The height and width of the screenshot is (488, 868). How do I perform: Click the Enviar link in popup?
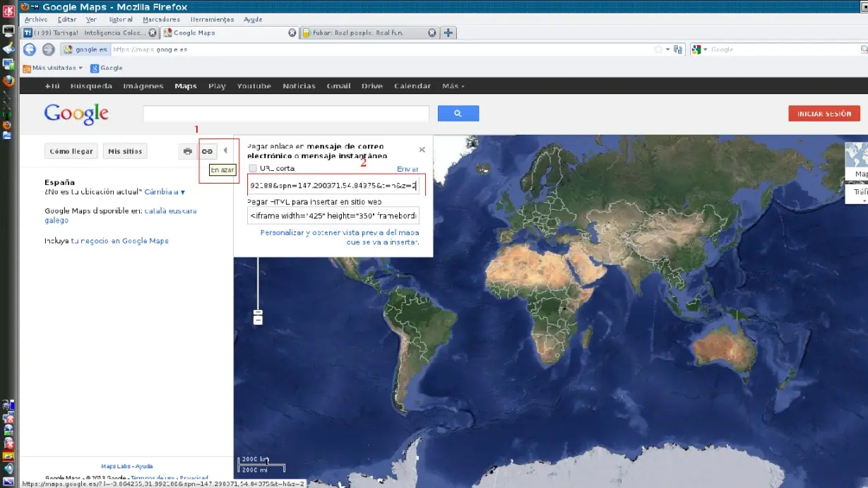click(x=408, y=169)
